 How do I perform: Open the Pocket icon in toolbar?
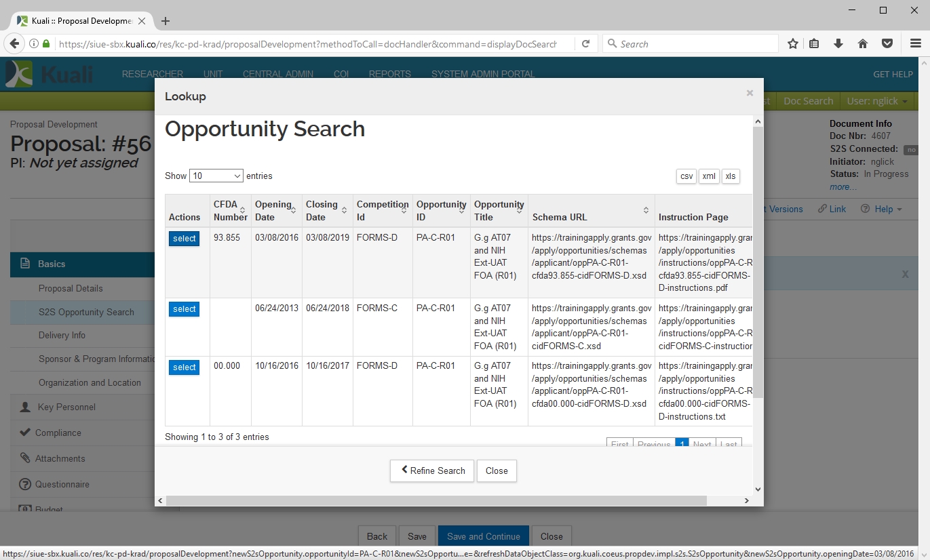887,44
